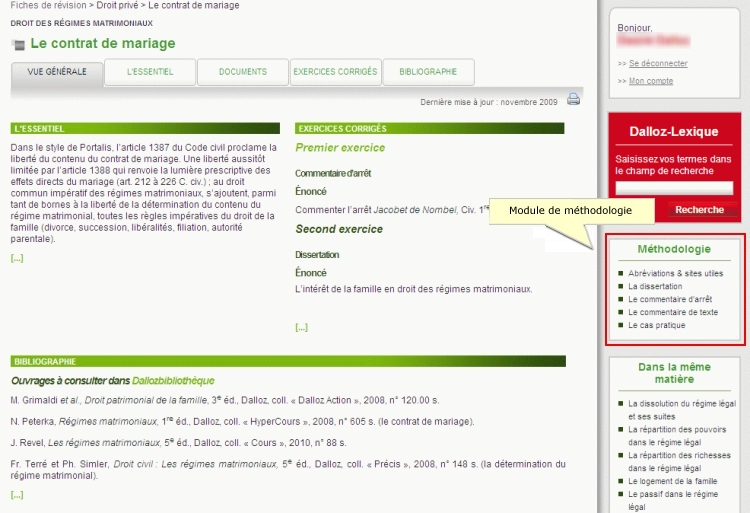
Task: Click the Le contrat de mariage page title
Action: click(103, 44)
